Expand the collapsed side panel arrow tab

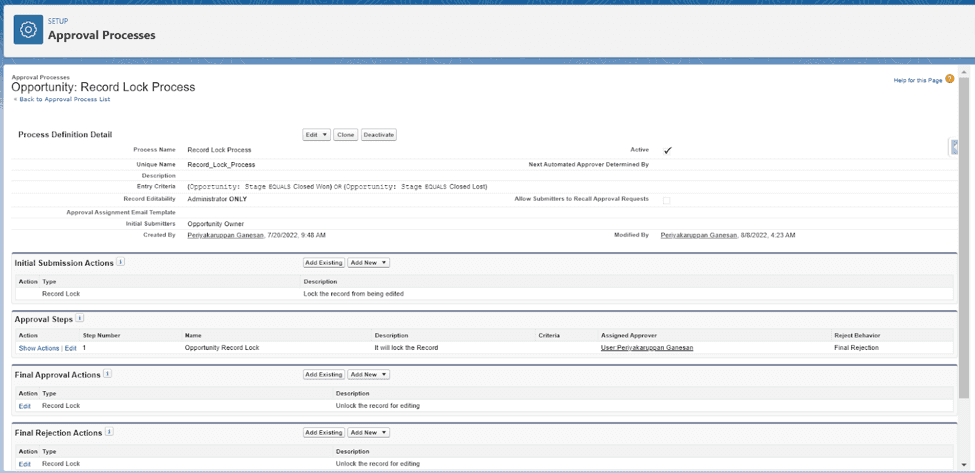coord(955,147)
